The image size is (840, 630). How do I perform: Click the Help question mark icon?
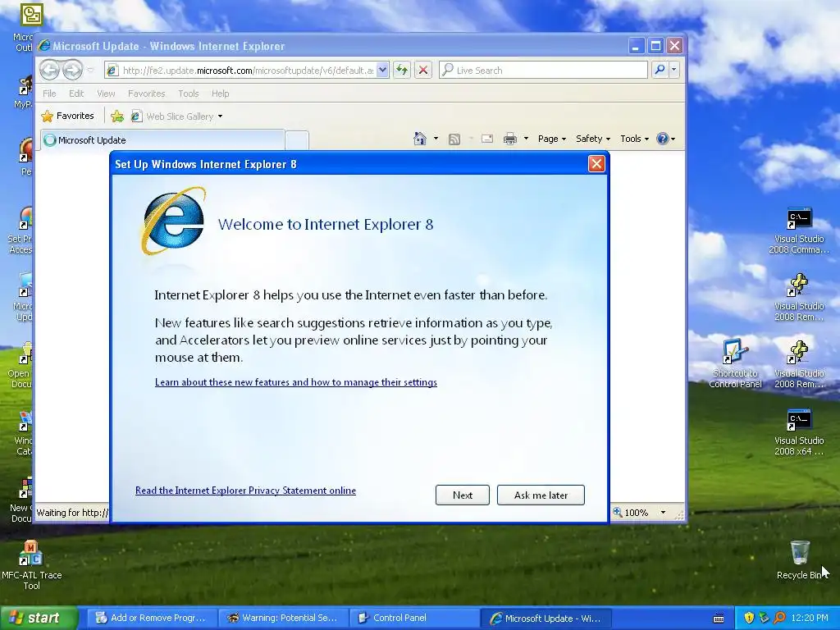[x=663, y=139]
